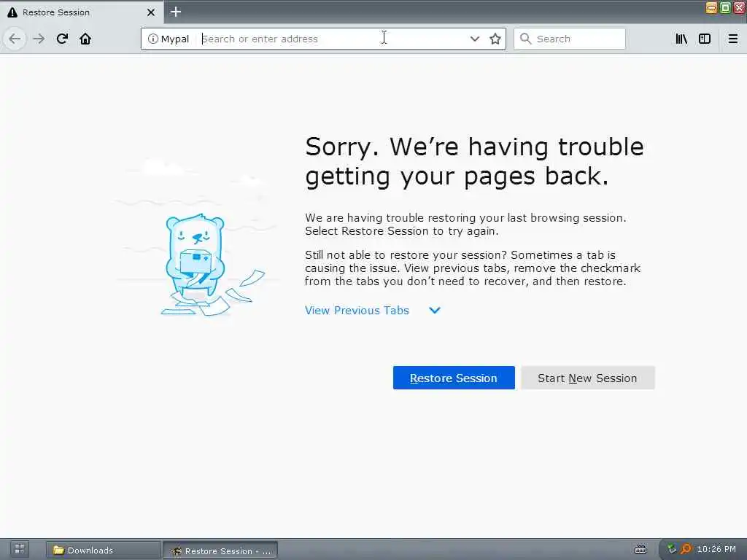Reload the current page
This screenshot has width=747, height=560.
tap(62, 39)
